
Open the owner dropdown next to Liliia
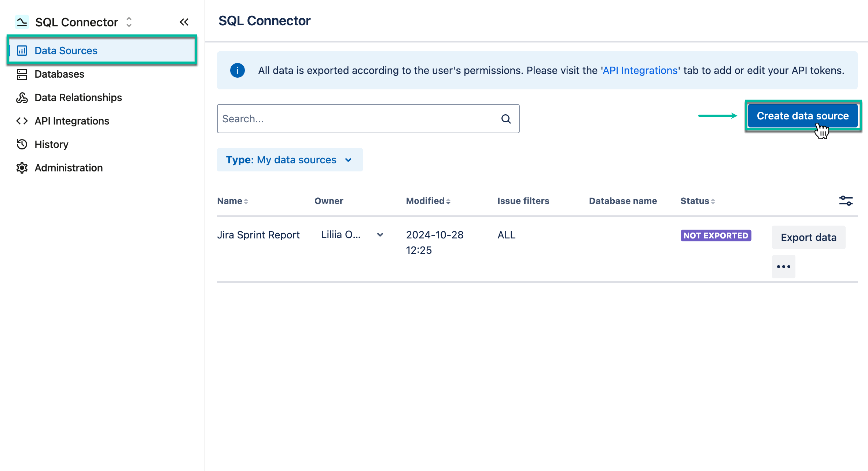pos(380,234)
